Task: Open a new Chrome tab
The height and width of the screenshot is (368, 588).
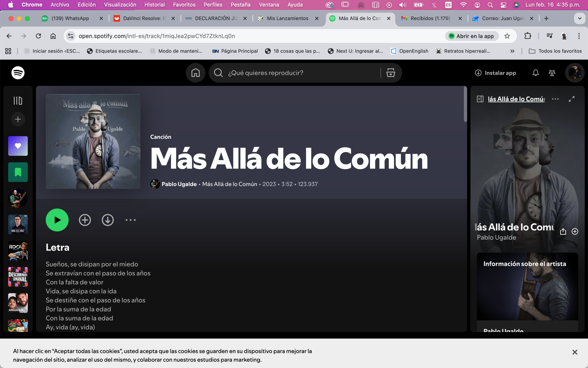Action: [x=546, y=18]
